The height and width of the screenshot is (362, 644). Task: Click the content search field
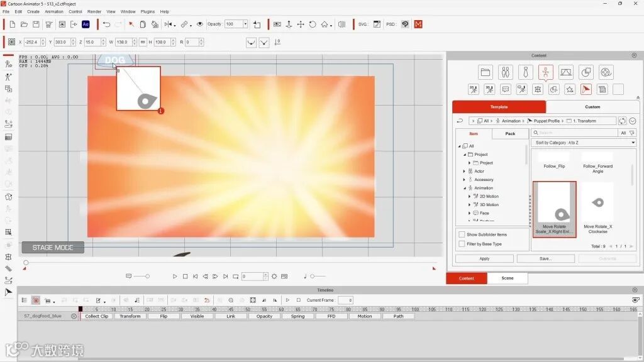(575, 133)
